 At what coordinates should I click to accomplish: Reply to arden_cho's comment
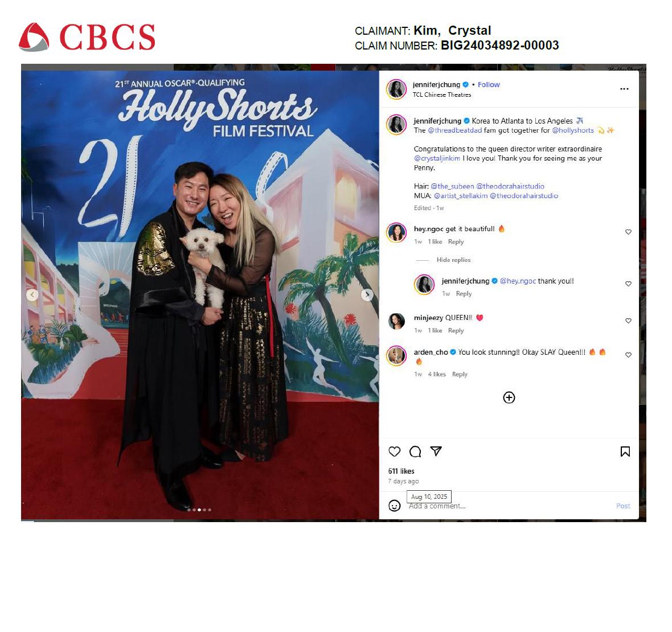[x=460, y=374]
